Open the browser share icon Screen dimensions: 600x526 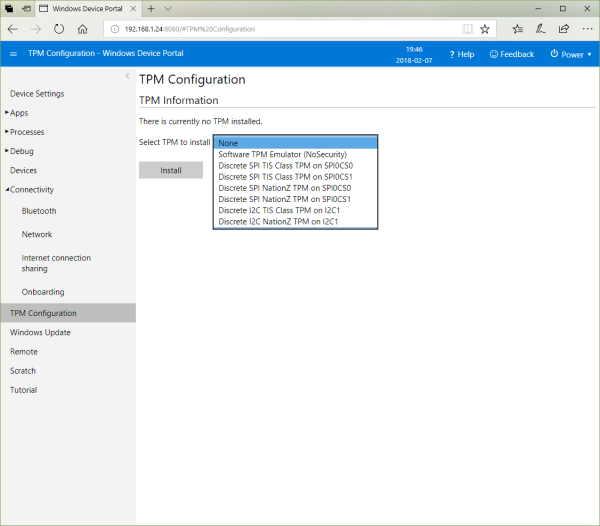pyautogui.click(x=563, y=29)
